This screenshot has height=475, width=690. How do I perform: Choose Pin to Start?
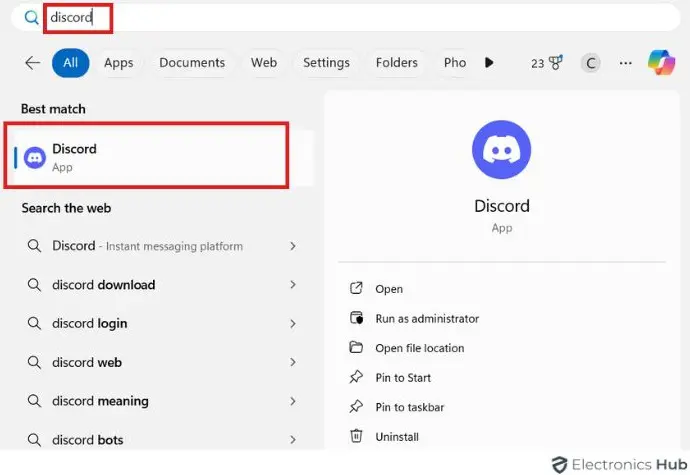[403, 377]
